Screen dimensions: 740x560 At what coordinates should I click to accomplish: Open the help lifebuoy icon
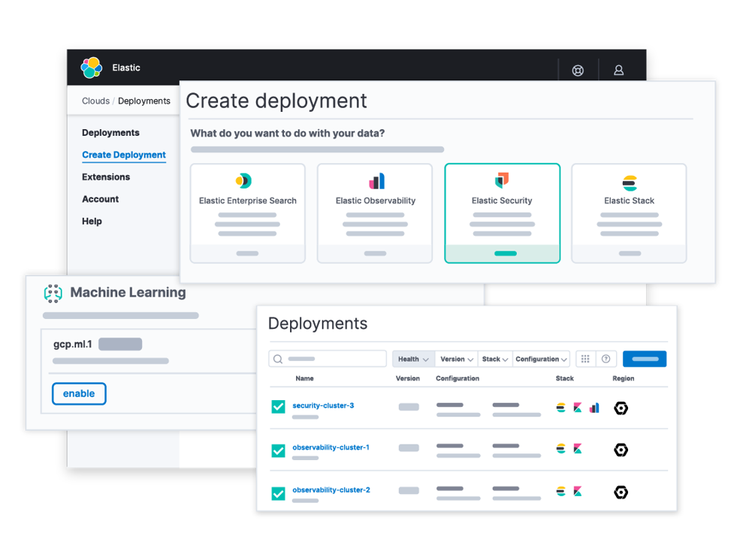click(x=578, y=71)
